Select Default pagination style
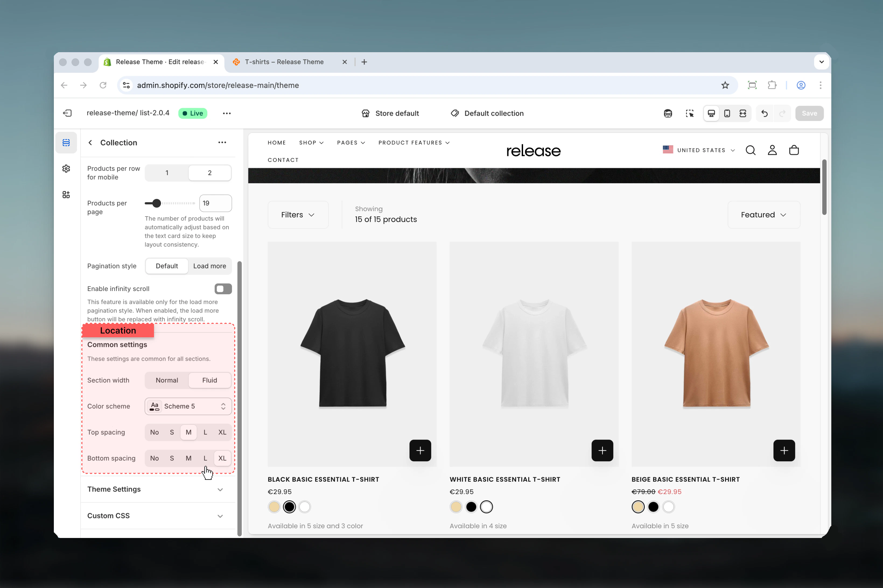Screen dimensions: 883x588 (167, 266)
